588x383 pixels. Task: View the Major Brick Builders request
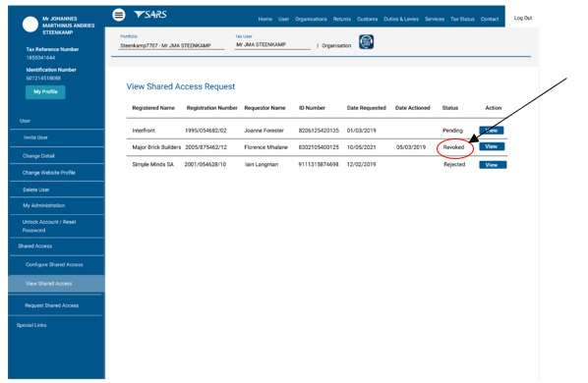pyautogui.click(x=492, y=146)
